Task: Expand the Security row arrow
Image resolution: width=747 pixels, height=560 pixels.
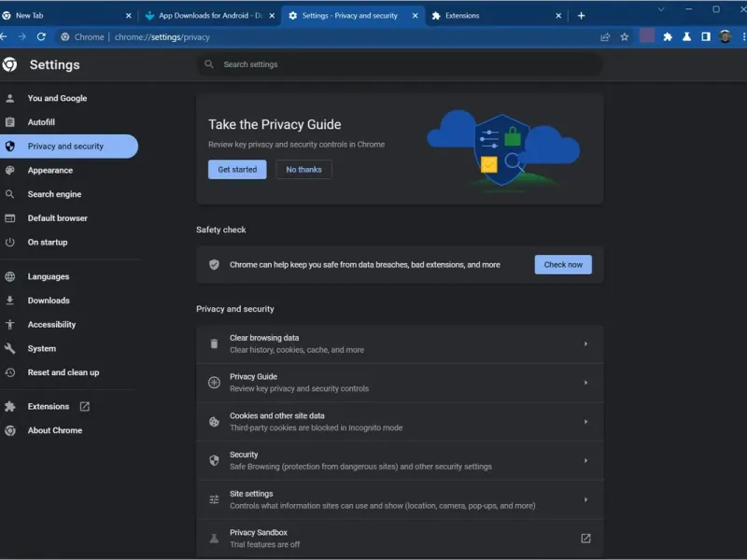Action: [585, 460]
